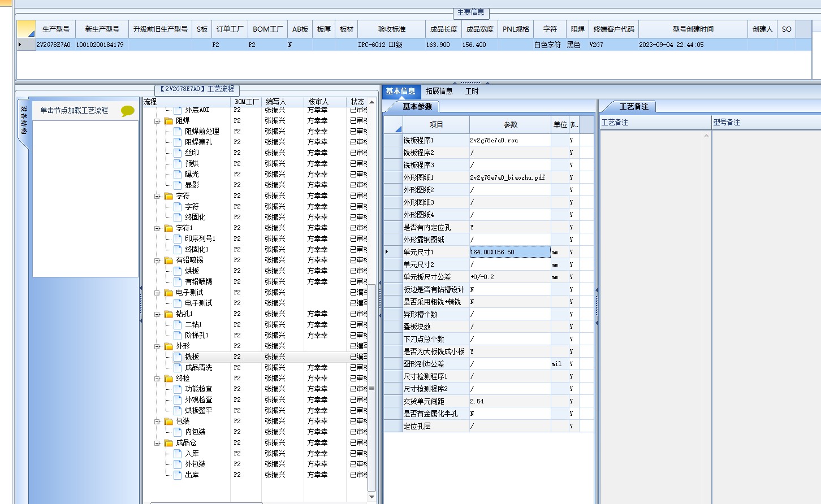Image resolution: width=821 pixels, height=504 pixels.
Task: Collapse the 终检 tree node
Action: click(157, 379)
